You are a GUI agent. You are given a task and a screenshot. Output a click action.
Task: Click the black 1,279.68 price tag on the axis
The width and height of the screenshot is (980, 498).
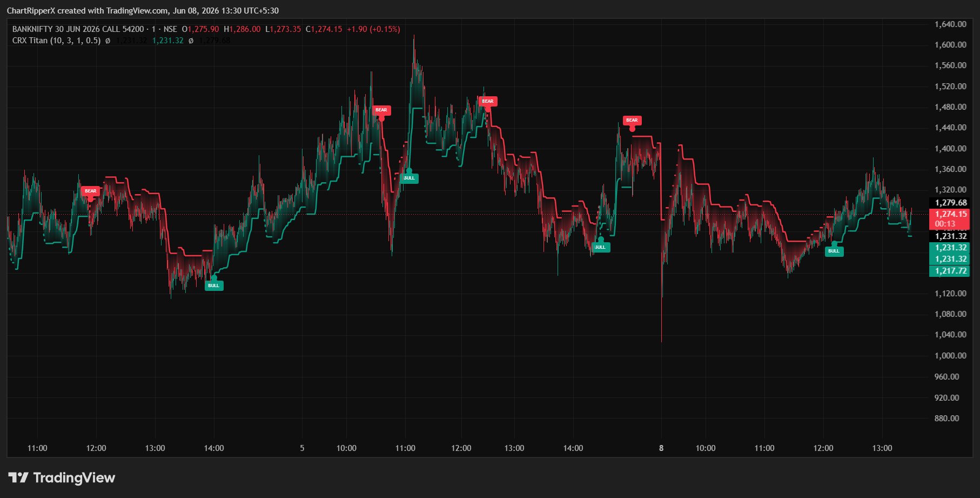click(x=949, y=203)
